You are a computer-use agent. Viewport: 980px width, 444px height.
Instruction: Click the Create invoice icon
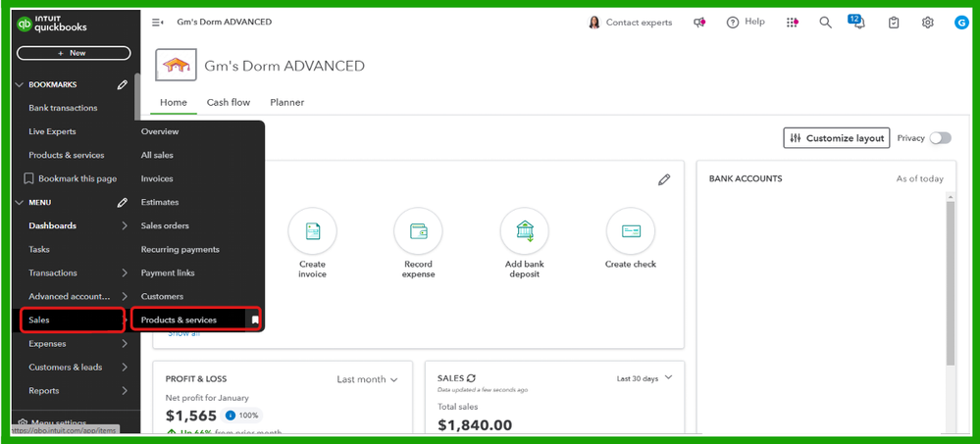(313, 231)
